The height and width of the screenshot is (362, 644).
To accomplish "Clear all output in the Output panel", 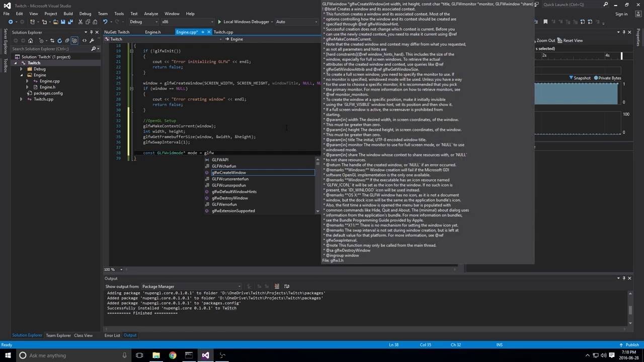I will click(x=277, y=286).
